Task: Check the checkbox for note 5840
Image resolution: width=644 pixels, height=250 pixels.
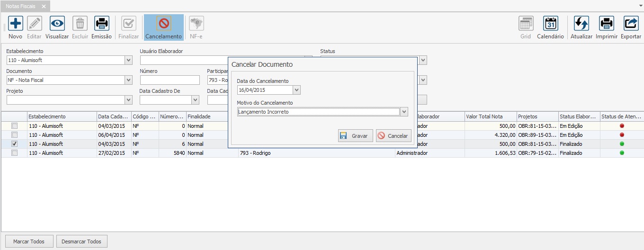Action: 14,153
